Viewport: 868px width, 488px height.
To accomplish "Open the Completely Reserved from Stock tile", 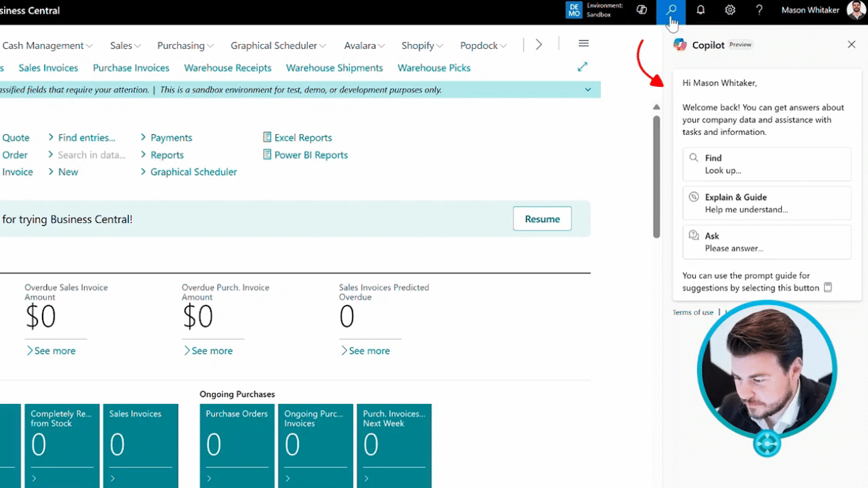I will click(62, 446).
